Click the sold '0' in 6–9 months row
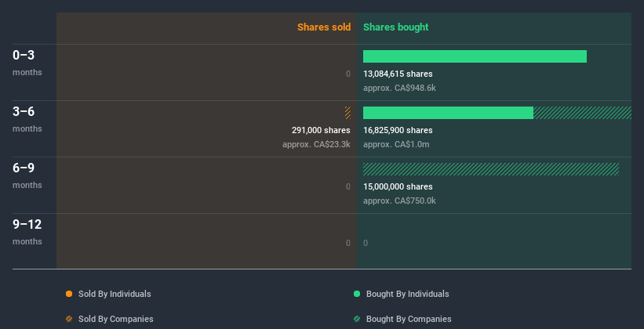Screen dimensions: 644x329 click(347, 186)
